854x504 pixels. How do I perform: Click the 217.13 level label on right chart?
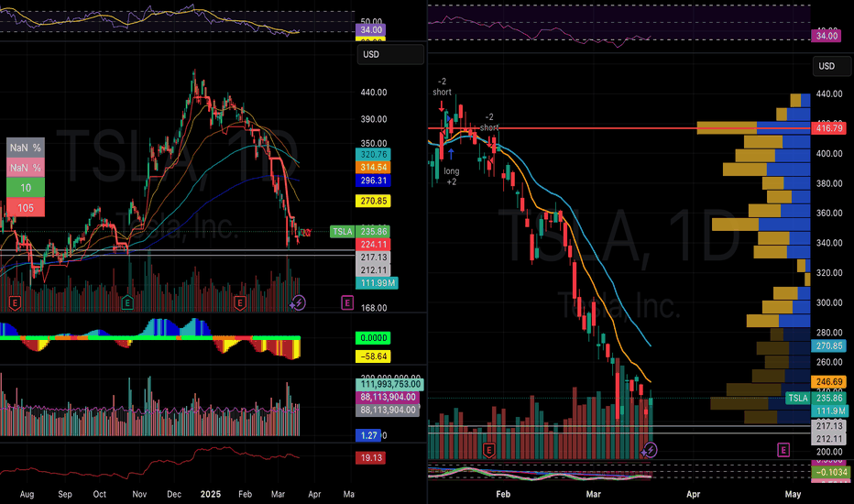pos(829,426)
